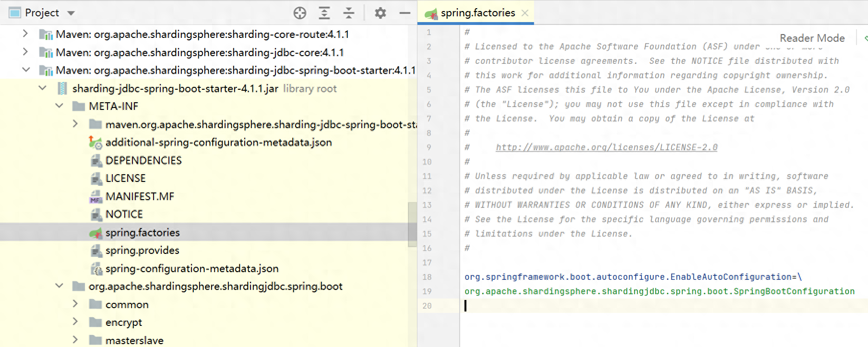Click the Select Opened File crosshair icon

pyautogui.click(x=300, y=13)
